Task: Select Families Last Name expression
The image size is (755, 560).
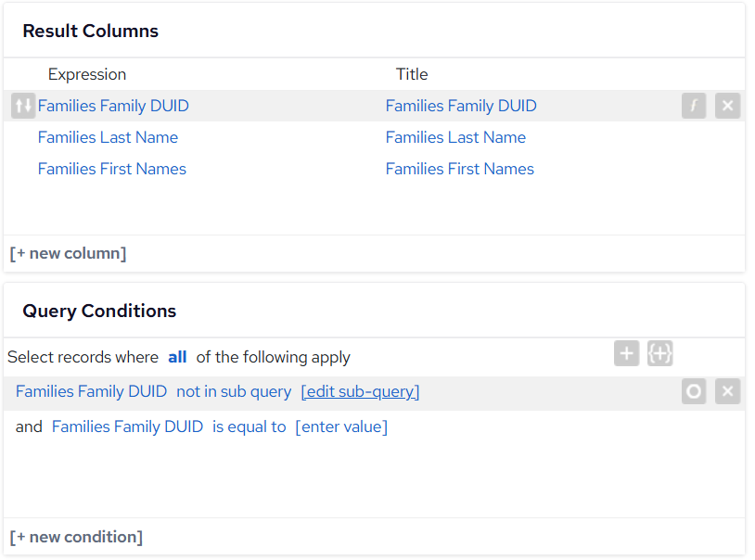Action: coord(108,137)
